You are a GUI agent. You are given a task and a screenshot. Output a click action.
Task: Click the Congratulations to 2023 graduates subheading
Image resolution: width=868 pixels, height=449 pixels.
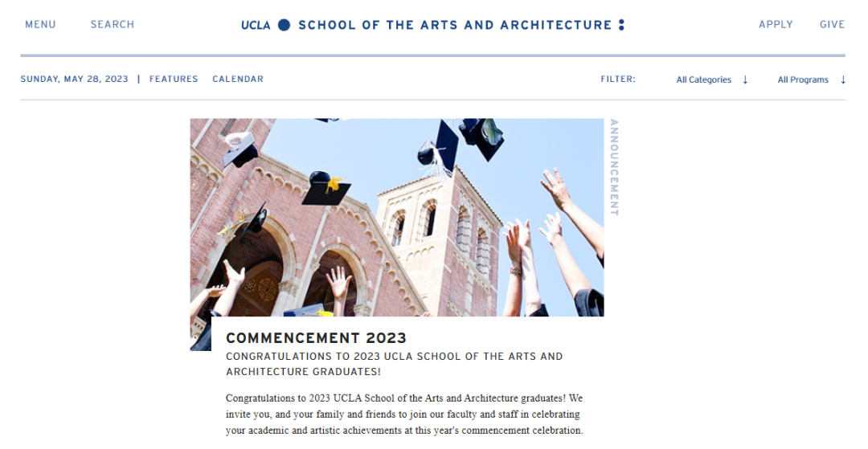click(x=394, y=364)
